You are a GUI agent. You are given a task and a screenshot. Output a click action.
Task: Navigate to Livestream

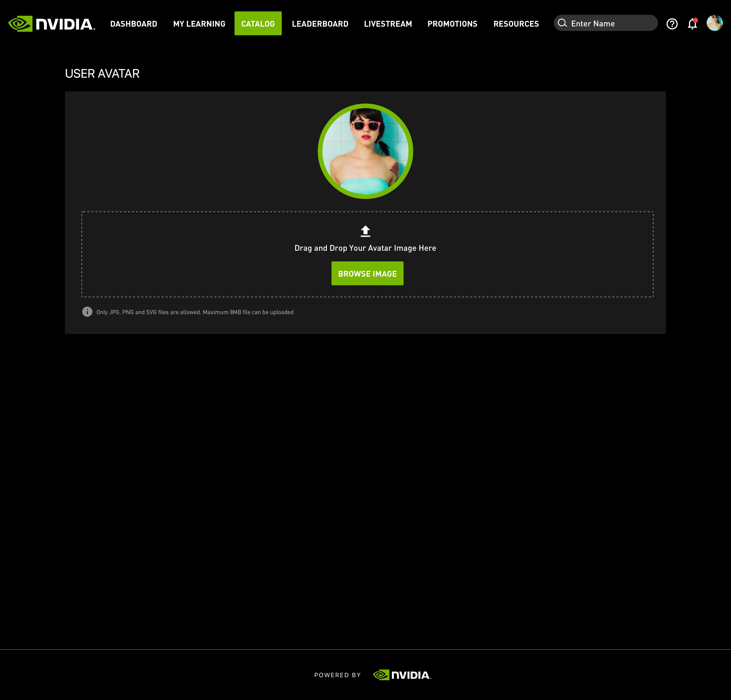click(388, 24)
